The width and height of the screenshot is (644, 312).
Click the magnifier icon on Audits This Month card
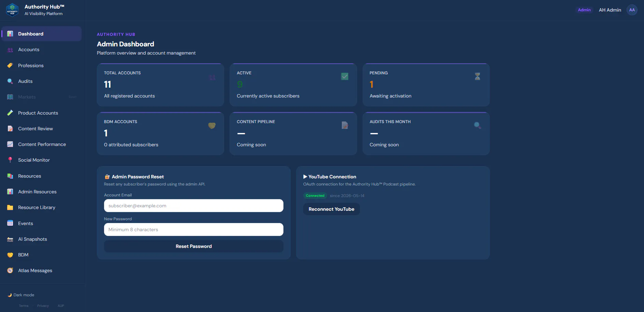(x=478, y=125)
